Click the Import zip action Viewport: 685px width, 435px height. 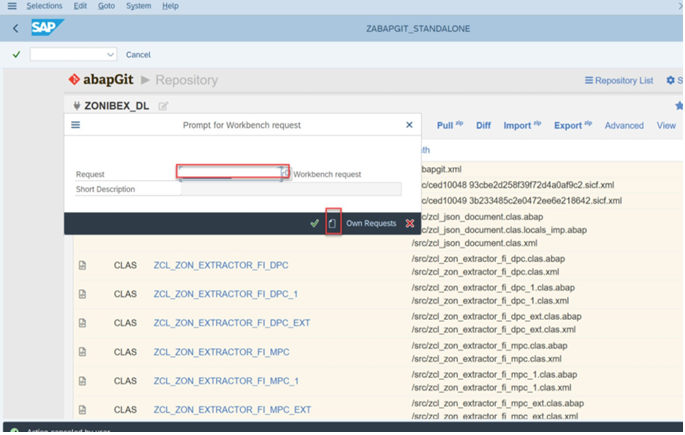pos(522,125)
